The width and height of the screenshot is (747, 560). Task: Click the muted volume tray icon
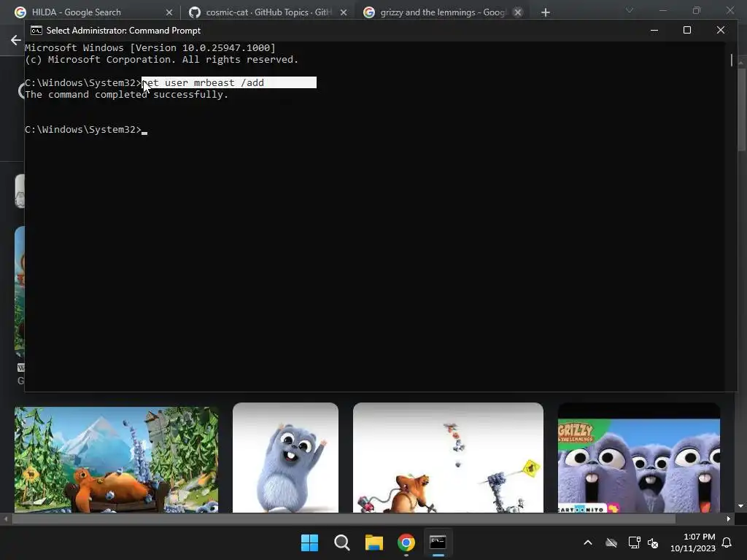(x=653, y=542)
